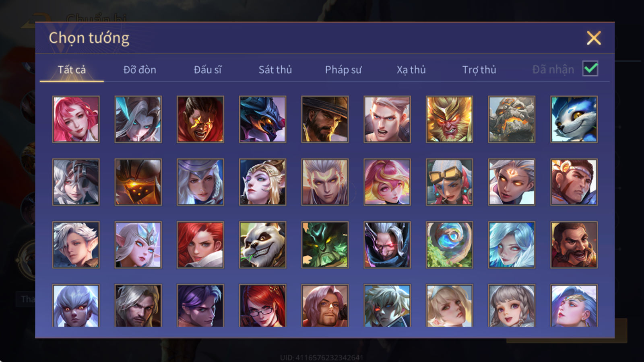
Task: Select the red-haired hero with glasses
Action: coord(262,306)
